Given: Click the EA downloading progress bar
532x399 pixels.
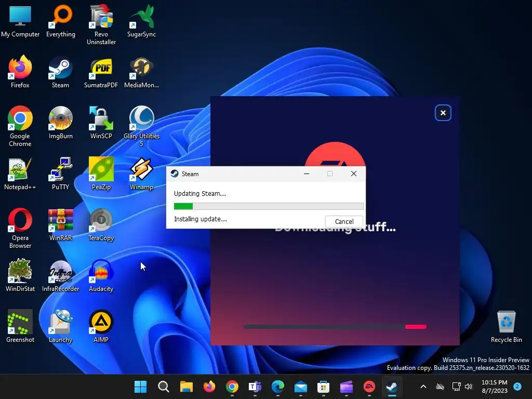Looking at the screenshot, I should tap(335, 327).
